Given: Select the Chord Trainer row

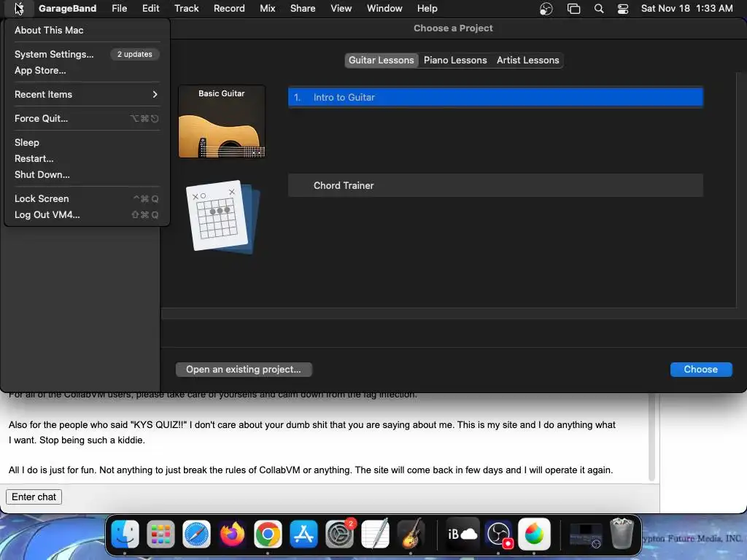Looking at the screenshot, I should [495, 185].
